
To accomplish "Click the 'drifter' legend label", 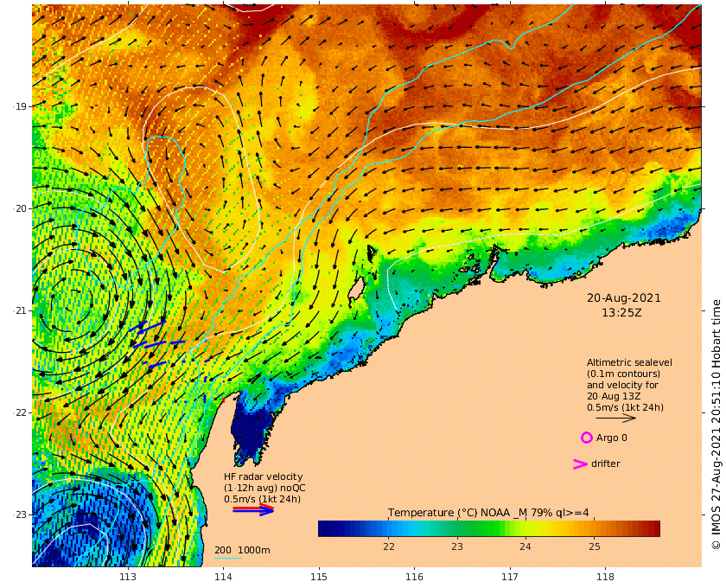I will [606, 463].
